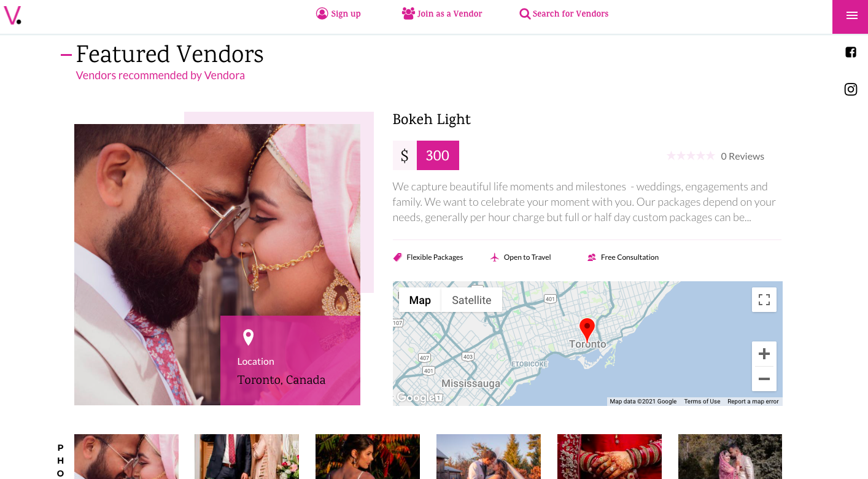Open the Bokeh Light vendor title
The width and height of the screenshot is (868, 479).
click(x=432, y=119)
